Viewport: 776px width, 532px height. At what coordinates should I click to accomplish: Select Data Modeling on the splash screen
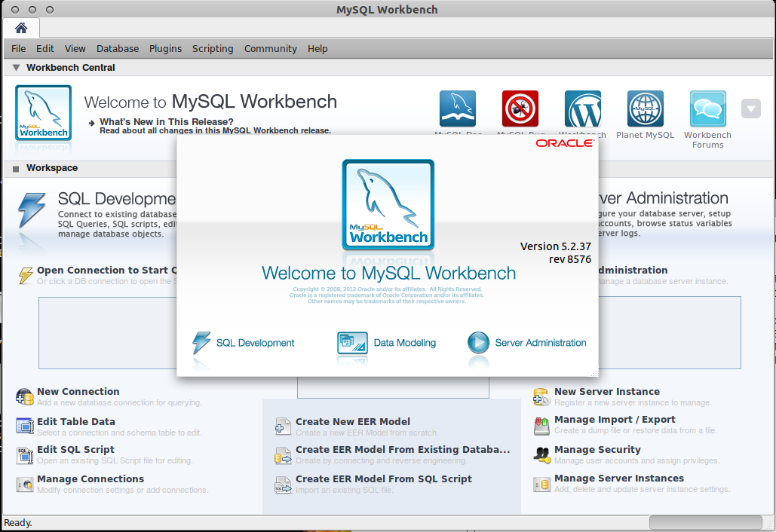[x=387, y=343]
